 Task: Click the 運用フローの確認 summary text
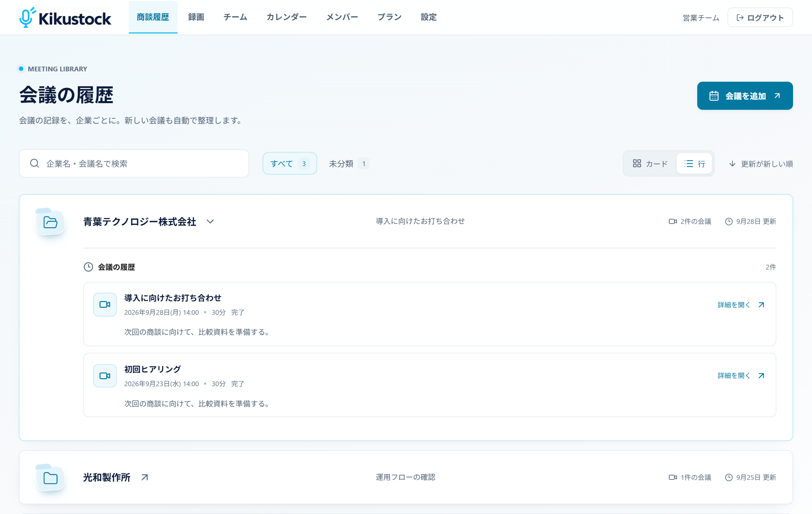[x=405, y=477]
